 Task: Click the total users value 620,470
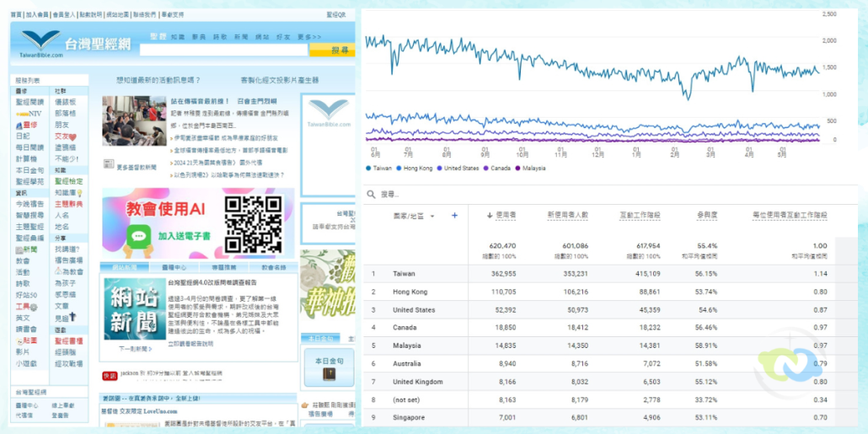click(503, 246)
